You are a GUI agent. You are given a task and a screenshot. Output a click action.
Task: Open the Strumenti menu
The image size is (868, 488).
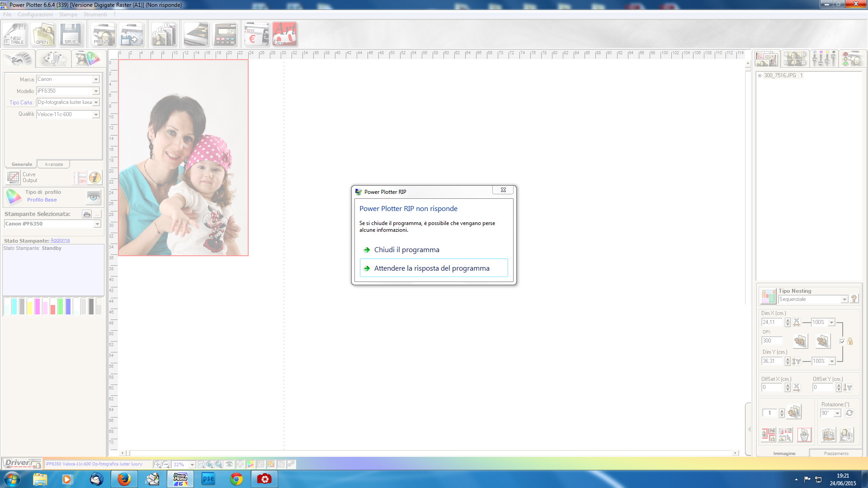[95, 14]
